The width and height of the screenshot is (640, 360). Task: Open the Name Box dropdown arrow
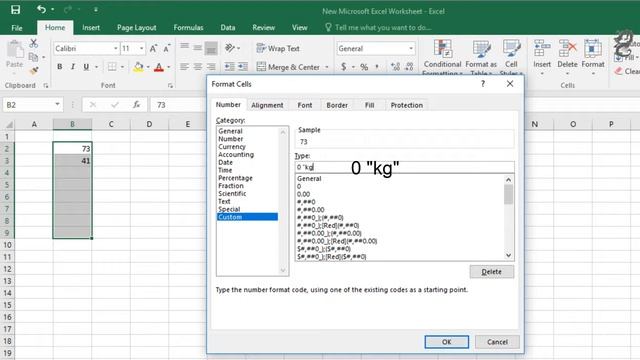tap(57, 104)
